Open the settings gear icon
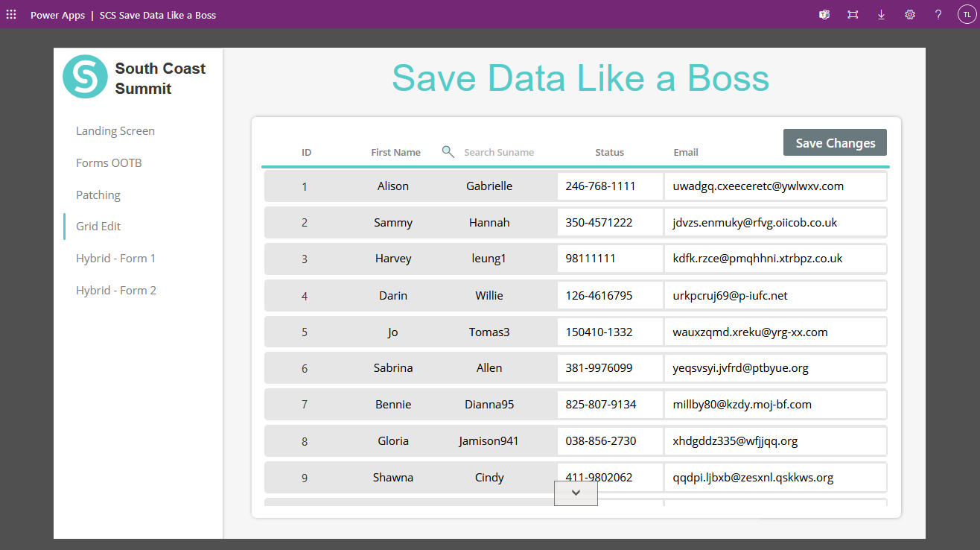This screenshot has width=980, height=550. pos(910,14)
